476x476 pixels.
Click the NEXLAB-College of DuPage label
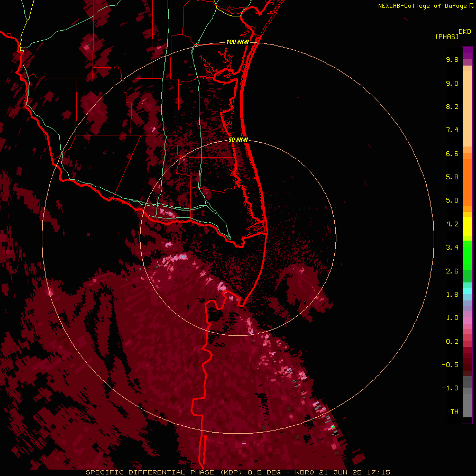(x=423, y=6)
